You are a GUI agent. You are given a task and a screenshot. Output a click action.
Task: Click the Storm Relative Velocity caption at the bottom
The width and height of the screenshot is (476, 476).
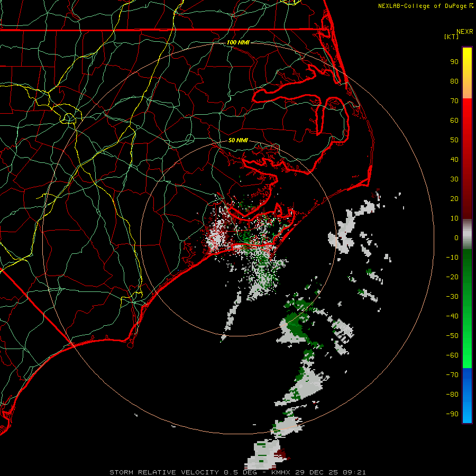pyautogui.click(x=237, y=472)
